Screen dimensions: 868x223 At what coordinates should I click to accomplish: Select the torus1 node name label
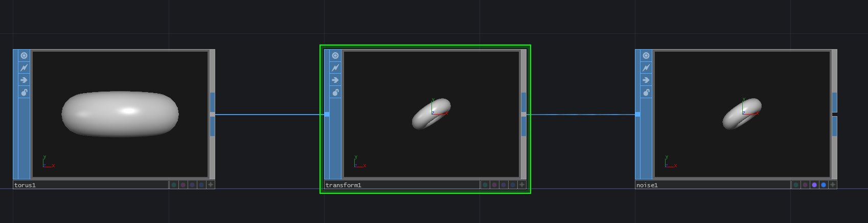coord(26,185)
